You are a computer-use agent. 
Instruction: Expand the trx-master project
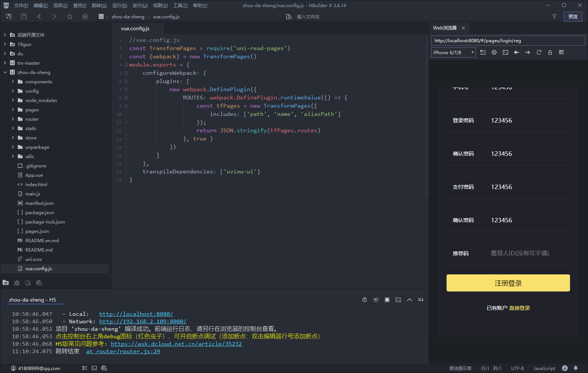pos(5,63)
